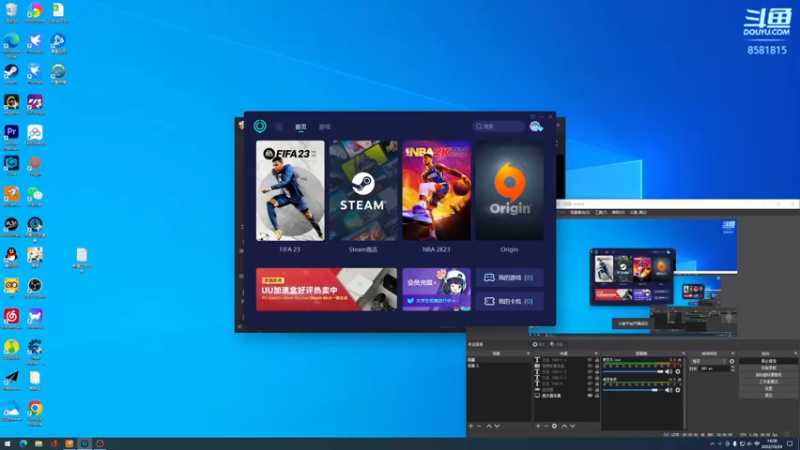Screen dimensions: 800x450
Task: Open the 工具(T) menu in OBS
Action: pyautogui.click(x=601, y=212)
